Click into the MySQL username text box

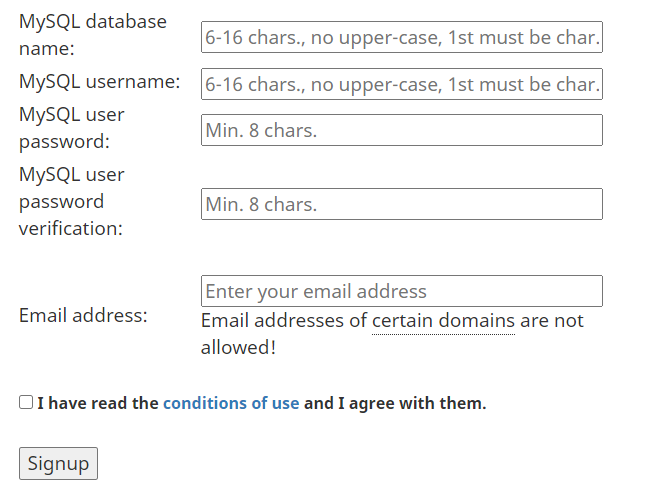[x=402, y=84]
